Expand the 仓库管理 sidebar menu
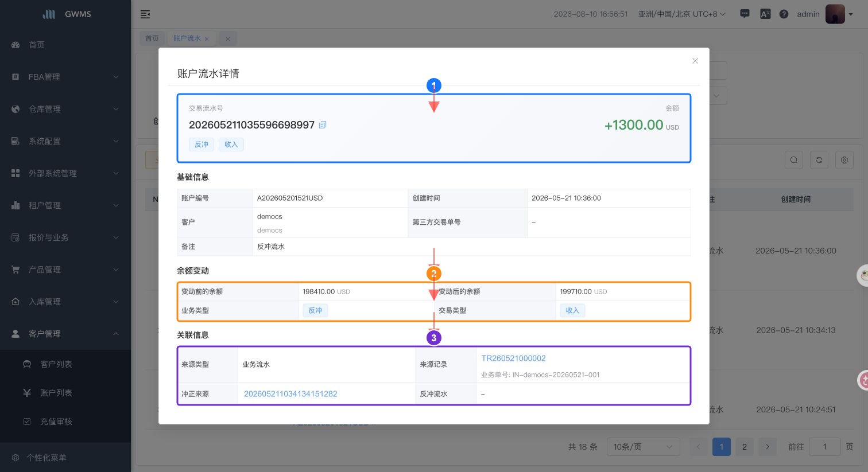This screenshot has width=868, height=472. [65, 109]
